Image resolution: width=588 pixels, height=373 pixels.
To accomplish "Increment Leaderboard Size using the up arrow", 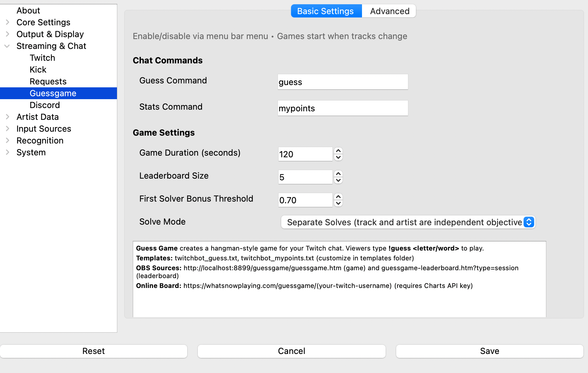I will tap(338, 174).
